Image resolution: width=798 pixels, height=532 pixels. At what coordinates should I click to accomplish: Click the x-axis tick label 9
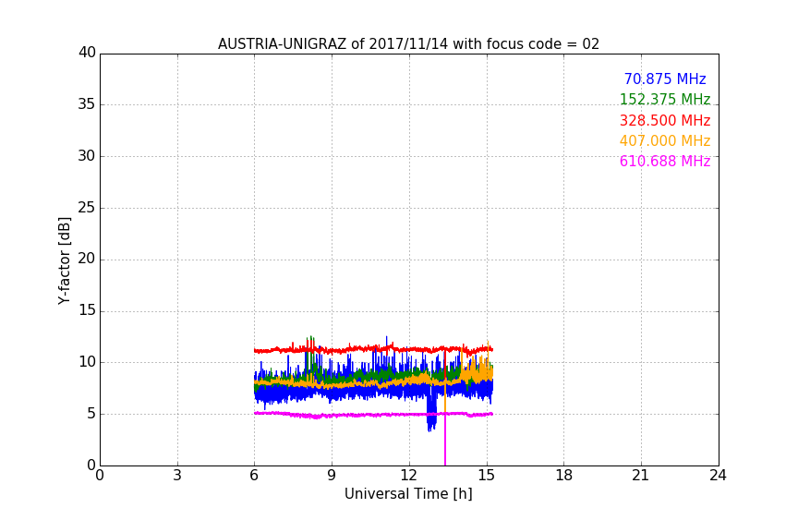(332, 476)
